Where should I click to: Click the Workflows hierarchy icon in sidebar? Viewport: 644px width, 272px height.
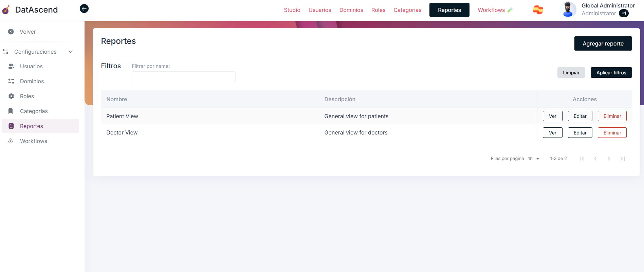(11, 141)
